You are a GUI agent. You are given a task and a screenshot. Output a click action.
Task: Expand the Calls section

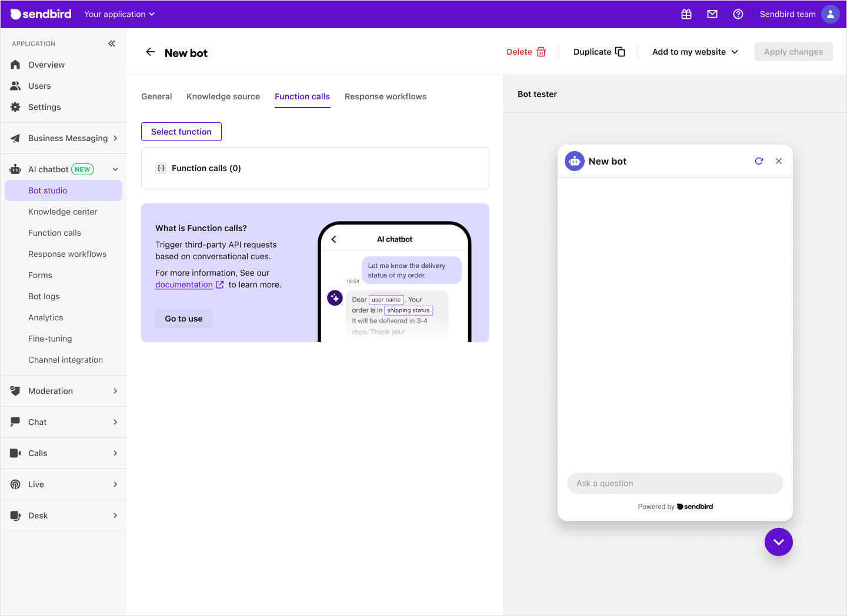coord(64,453)
